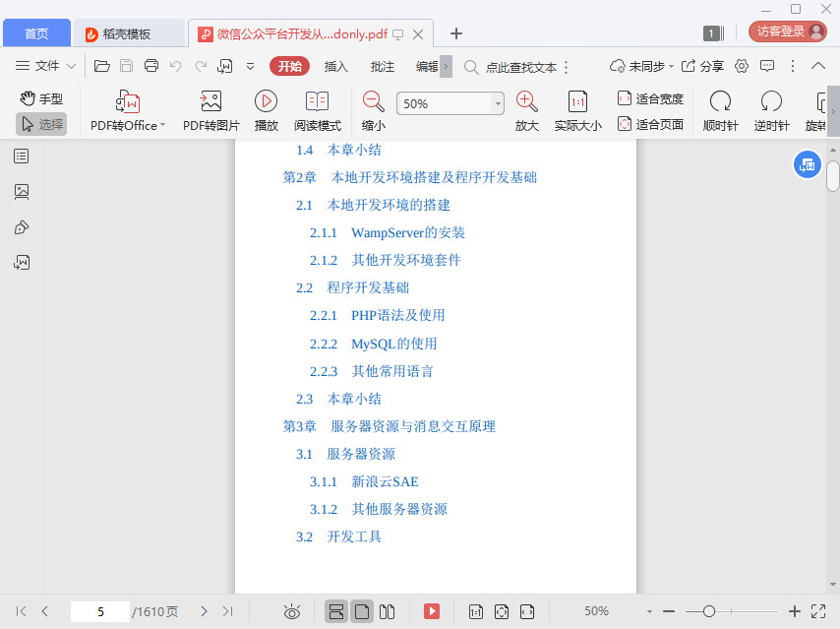Screen dimensions: 840x629
Task: Open settings gear icon in menu bar
Action: pos(742,67)
